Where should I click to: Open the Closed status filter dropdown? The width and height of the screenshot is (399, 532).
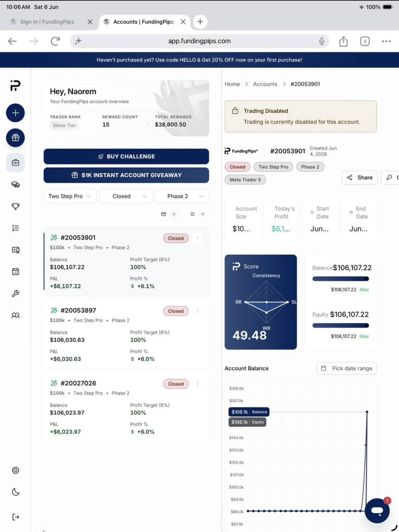(126, 196)
